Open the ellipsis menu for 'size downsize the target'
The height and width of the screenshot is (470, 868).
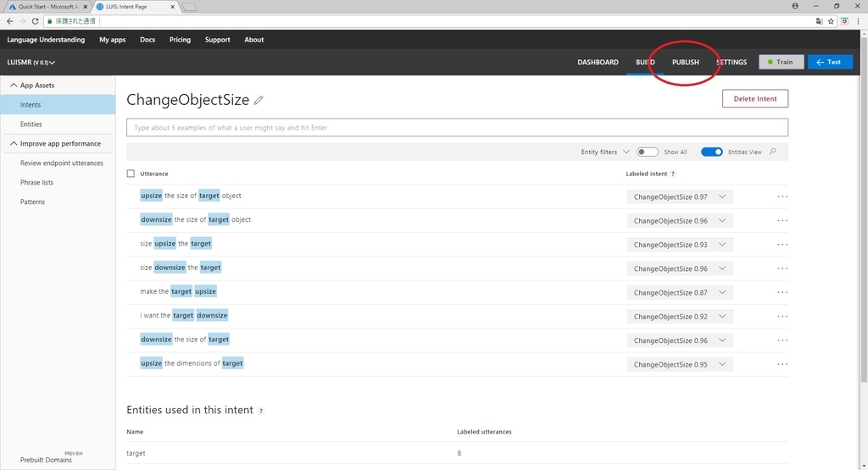point(782,268)
